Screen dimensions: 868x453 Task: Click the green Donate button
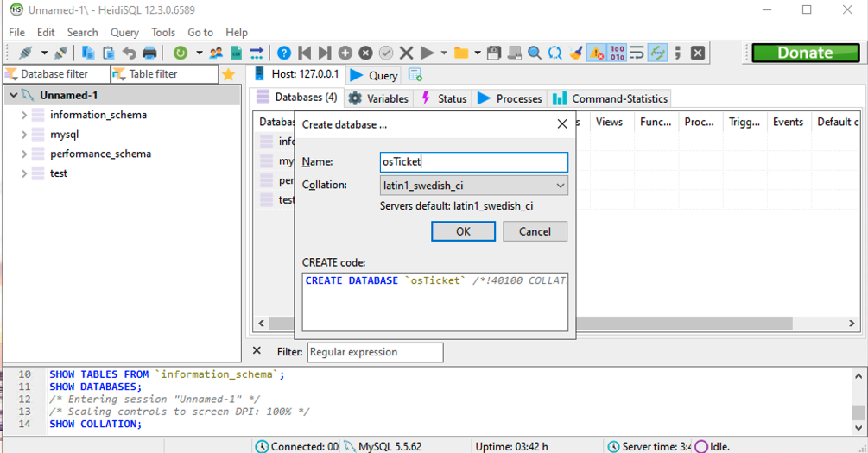[806, 53]
